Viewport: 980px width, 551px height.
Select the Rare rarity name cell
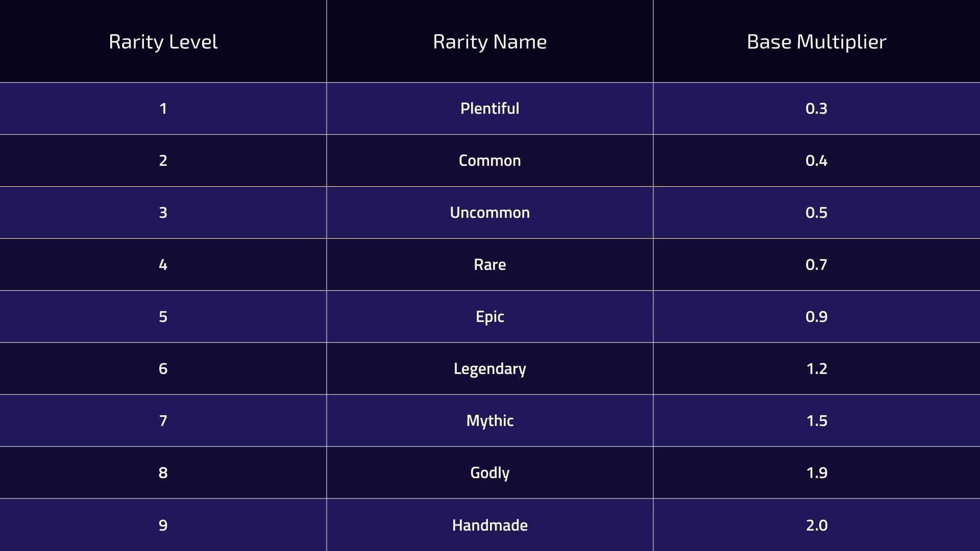click(489, 264)
